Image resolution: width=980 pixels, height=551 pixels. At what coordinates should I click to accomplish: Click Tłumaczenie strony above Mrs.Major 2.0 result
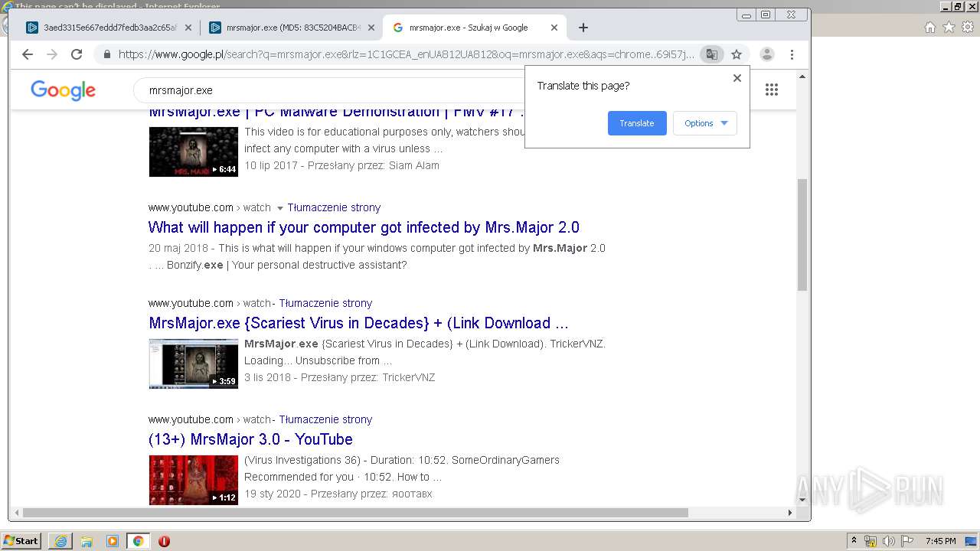click(x=334, y=207)
